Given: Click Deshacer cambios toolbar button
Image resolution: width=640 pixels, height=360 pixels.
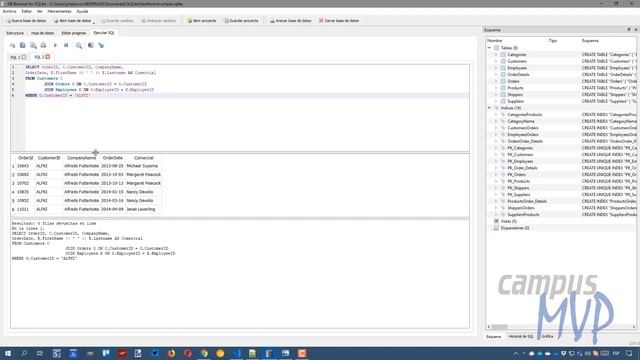Looking at the screenshot, I should (x=158, y=20).
